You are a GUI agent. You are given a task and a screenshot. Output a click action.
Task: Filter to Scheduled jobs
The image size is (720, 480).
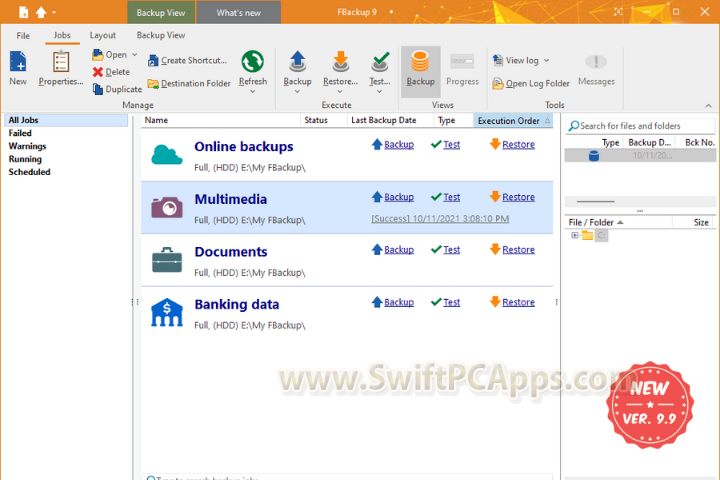(29, 172)
